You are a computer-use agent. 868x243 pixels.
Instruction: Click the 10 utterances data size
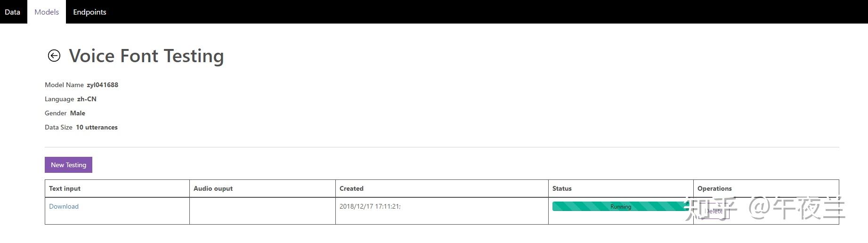[x=97, y=127]
